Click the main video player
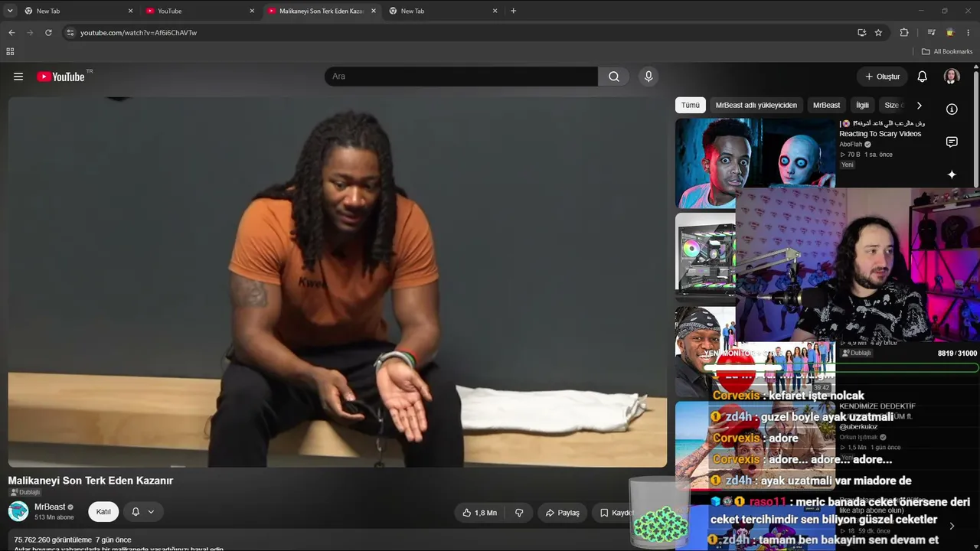This screenshot has height=551, width=980. tap(338, 282)
